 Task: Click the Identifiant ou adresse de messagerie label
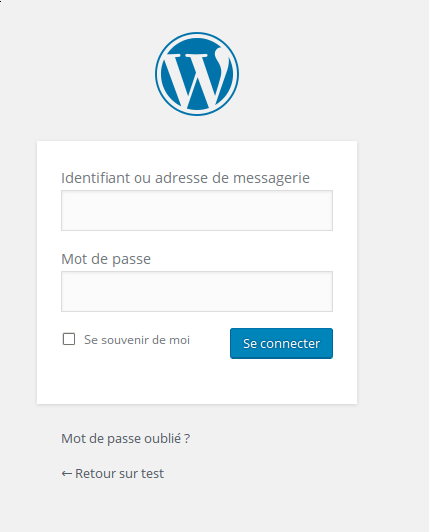click(185, 178)
